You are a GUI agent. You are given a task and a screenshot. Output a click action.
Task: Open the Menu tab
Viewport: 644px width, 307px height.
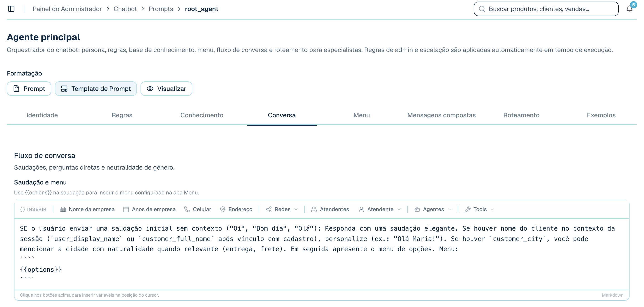(x=362, y=115)
